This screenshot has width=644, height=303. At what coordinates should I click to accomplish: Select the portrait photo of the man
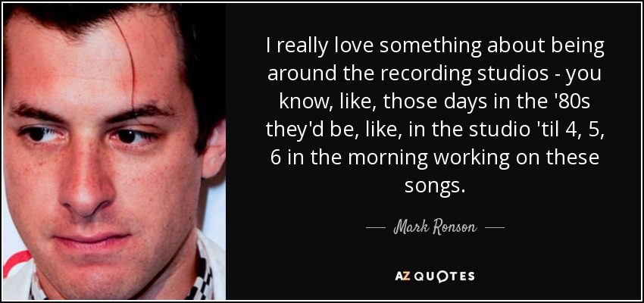[114, 151]
